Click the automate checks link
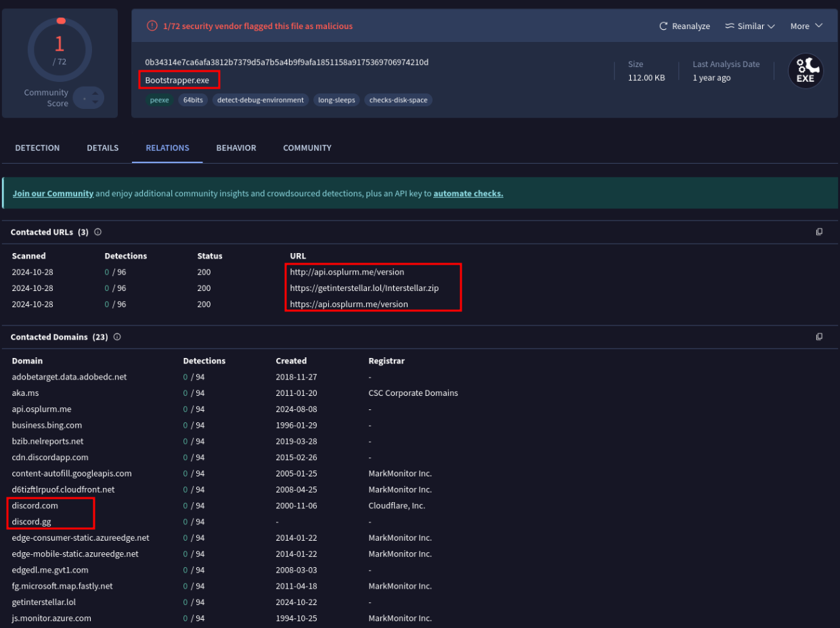 coord(468,193)
